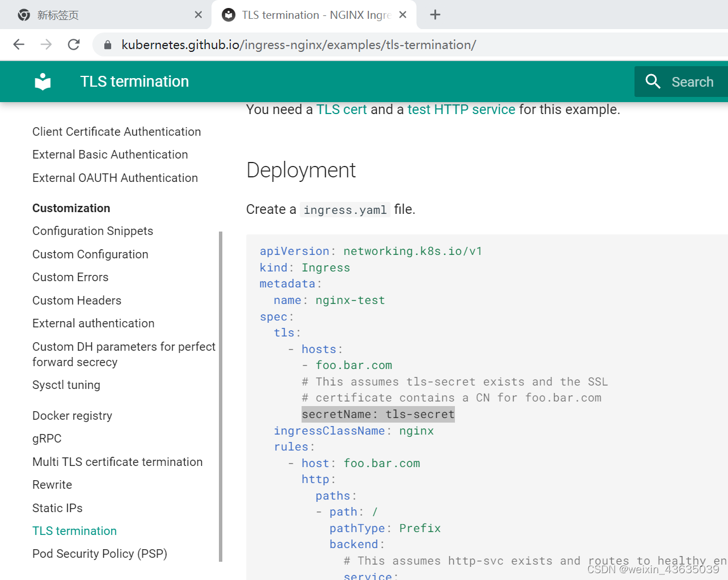The height and width of the screenshot is (580, 728).
Task: Click the ingressClassName: nginx line
Action: (353, 431)
